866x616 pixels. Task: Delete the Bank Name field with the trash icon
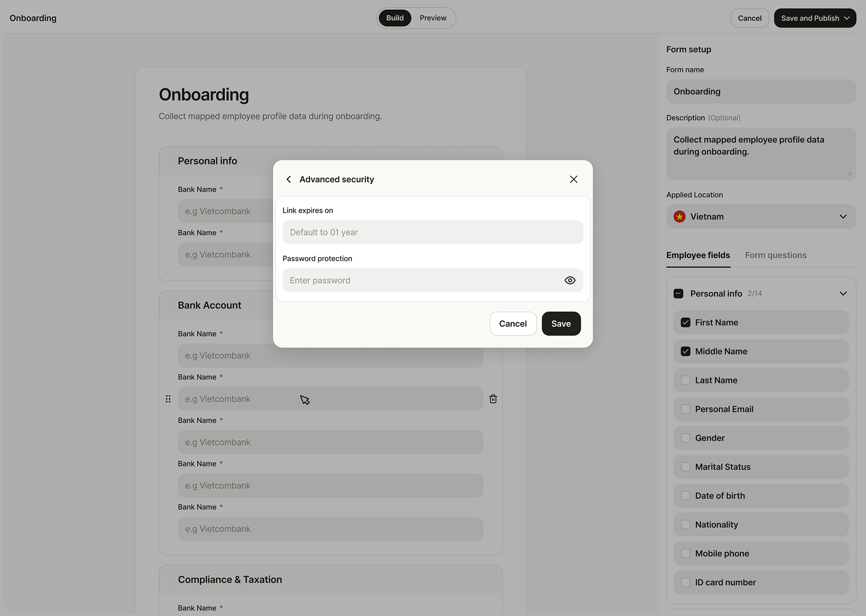[x=493, y=399]
